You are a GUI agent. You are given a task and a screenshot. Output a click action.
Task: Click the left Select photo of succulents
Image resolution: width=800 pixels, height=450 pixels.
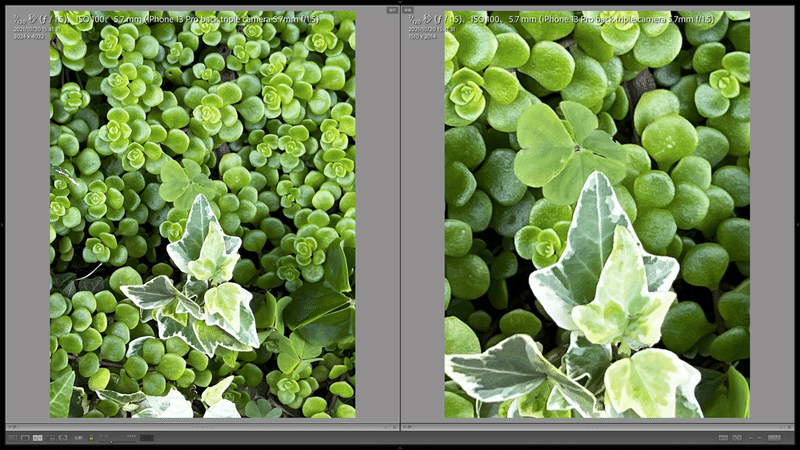203,214
